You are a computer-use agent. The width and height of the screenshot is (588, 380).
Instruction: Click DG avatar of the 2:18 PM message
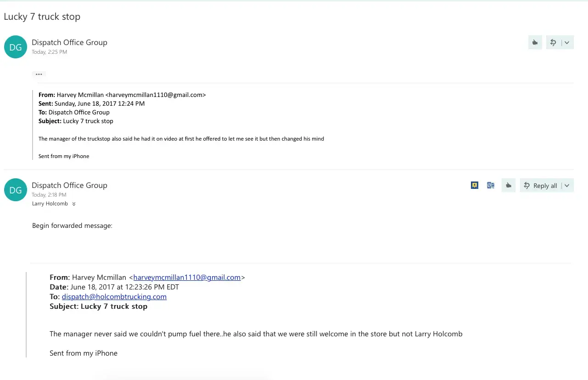tap(16, 190)
